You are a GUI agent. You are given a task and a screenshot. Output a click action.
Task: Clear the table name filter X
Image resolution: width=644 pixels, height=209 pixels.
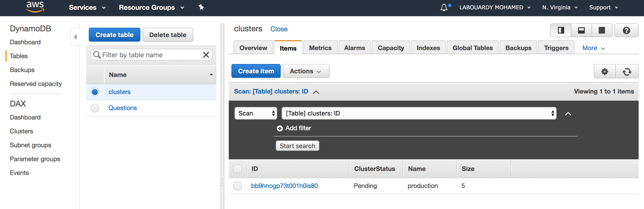click(206, 55)
